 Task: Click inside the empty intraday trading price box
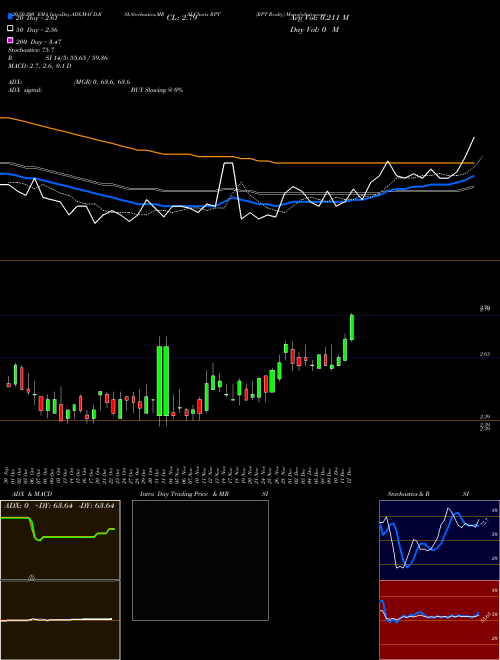pos(200,560)
